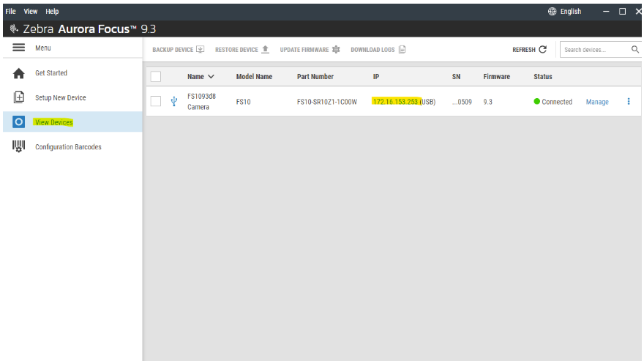Click the Model Name column header
The image size is (644, 361).
254,76
